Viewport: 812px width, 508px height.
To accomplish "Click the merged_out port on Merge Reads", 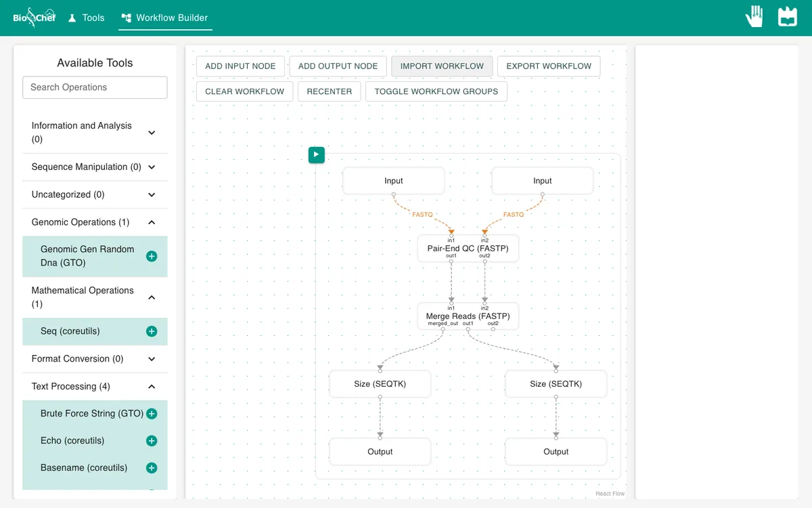I will [x=443, y=329].
